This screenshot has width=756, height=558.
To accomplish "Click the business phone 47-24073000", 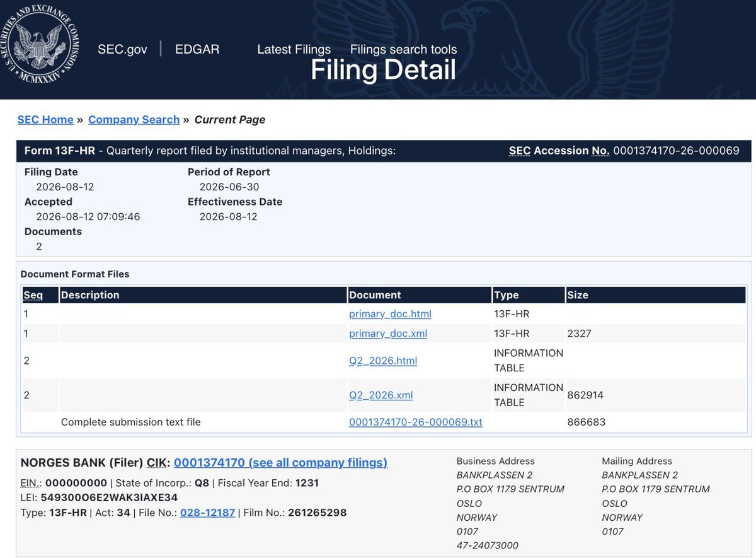I will (x=488, y=545).
